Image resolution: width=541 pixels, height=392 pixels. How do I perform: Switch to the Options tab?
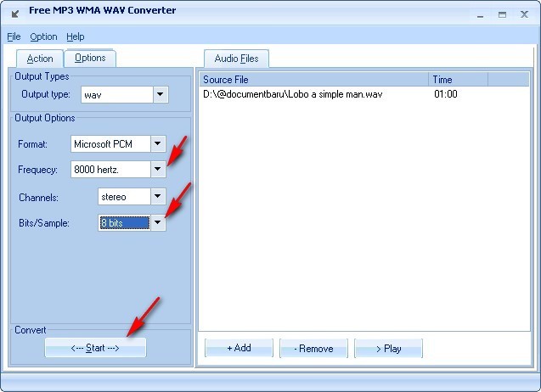coord(90,58)
